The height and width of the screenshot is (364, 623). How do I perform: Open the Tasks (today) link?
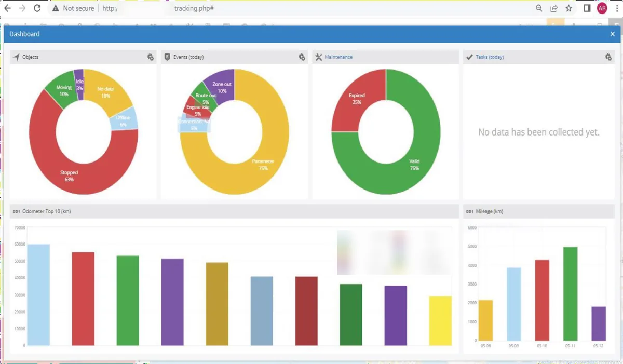pos(490,57)
